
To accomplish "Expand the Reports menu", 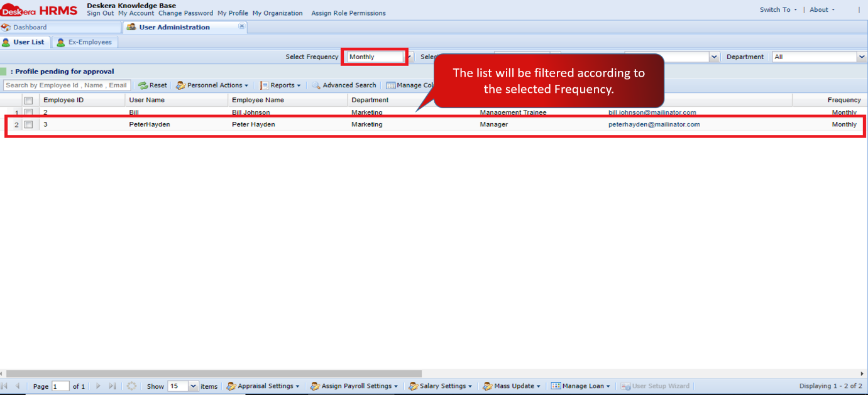I will [280, 85].
